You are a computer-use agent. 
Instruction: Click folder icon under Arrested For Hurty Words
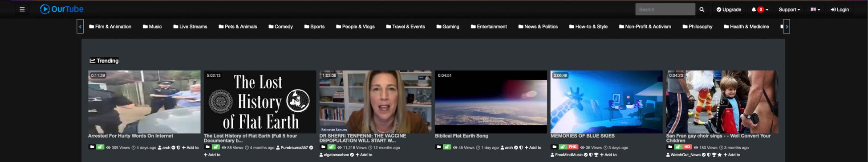[x=92, y=147]
